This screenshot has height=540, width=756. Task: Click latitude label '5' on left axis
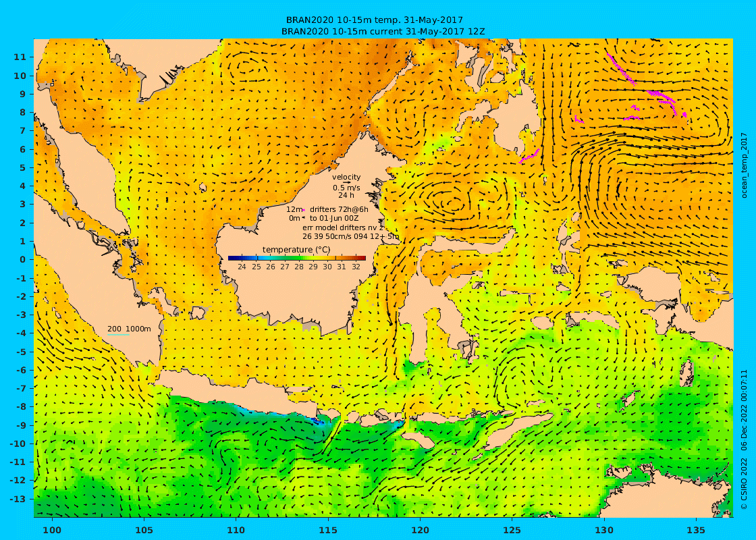coord(23,167)
